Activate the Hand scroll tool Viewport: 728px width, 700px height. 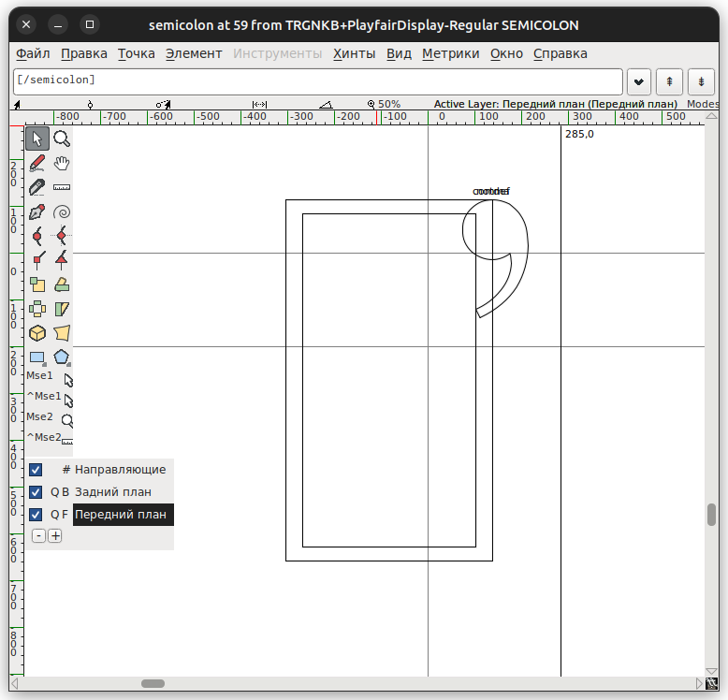62,164
